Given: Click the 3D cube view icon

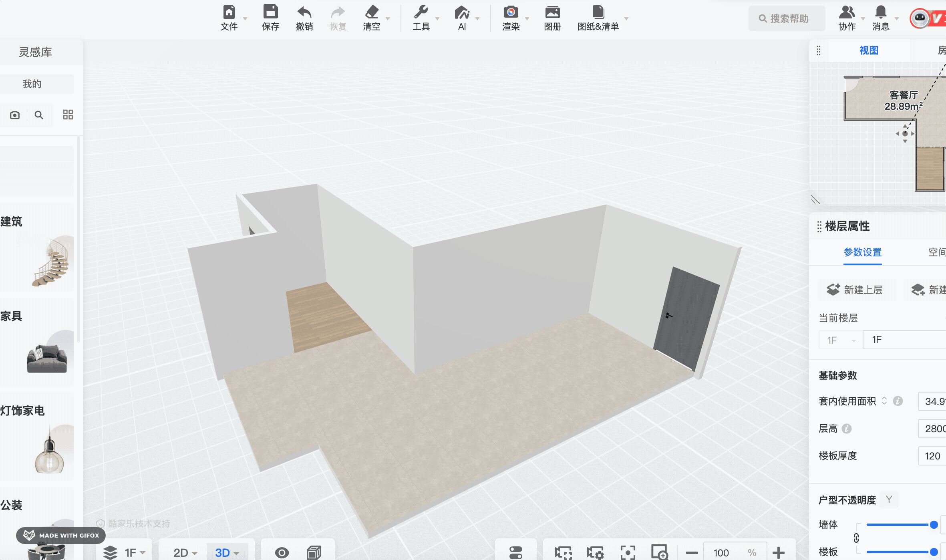Looking at the screenshot, I should (x=314, y=553).
